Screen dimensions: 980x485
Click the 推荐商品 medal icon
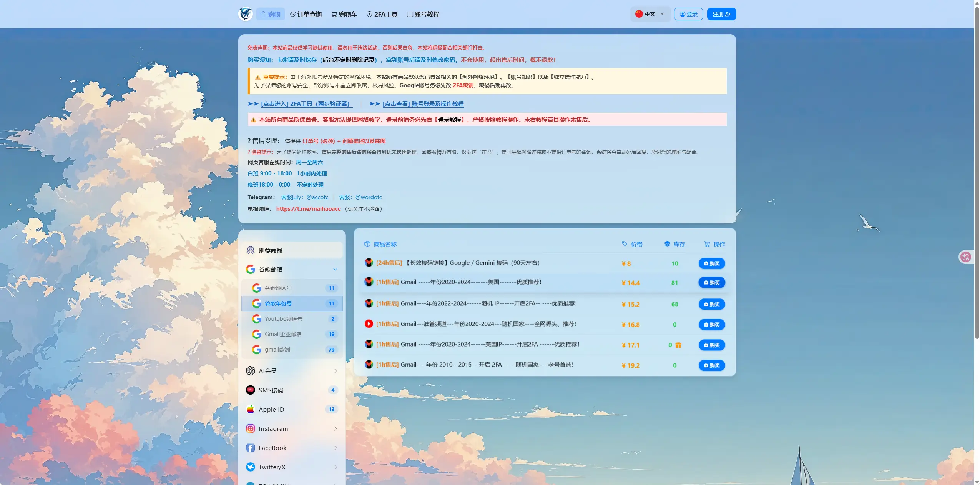[x=251, y=250]
